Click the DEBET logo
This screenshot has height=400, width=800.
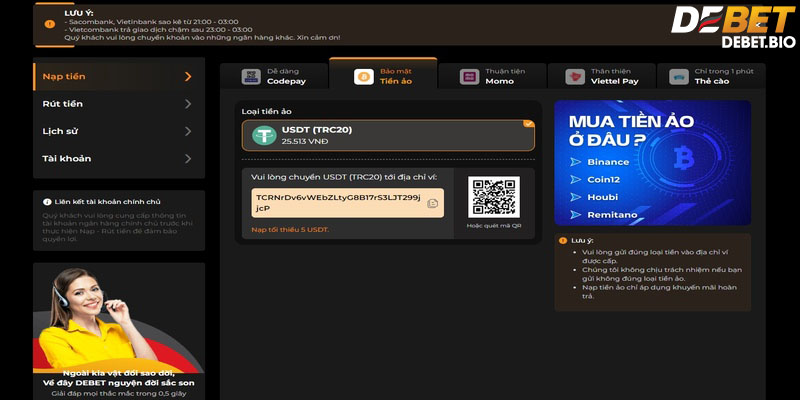tap(733, 20)
